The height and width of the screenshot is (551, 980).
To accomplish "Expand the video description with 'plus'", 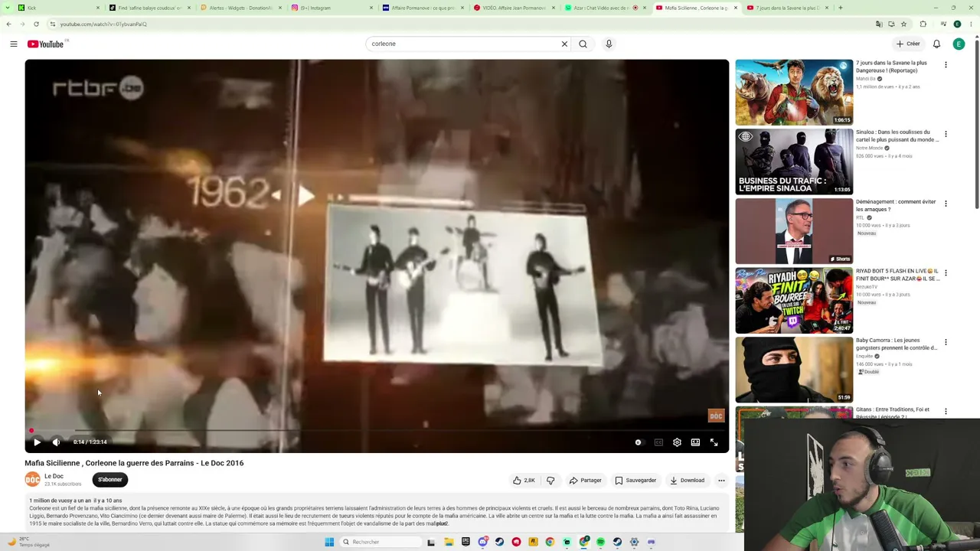I will point(442,523).
